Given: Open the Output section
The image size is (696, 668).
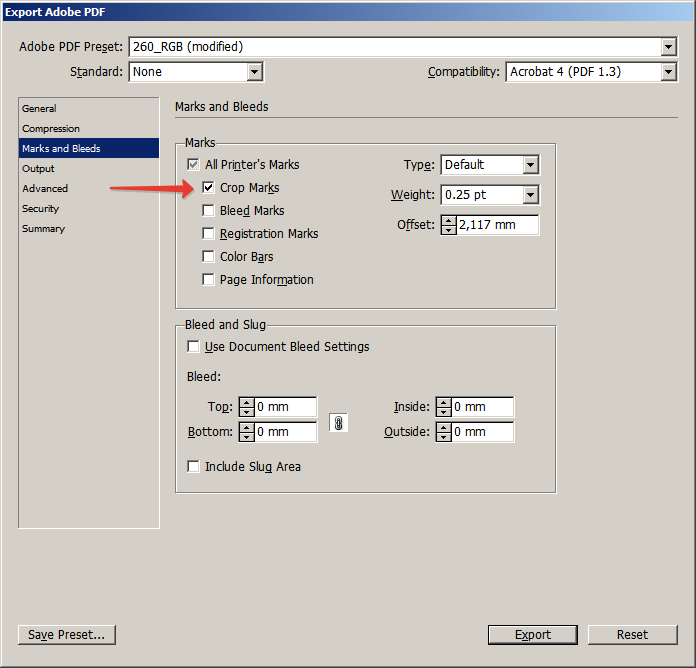Looking at the screenshot, I should pos(89,169).
